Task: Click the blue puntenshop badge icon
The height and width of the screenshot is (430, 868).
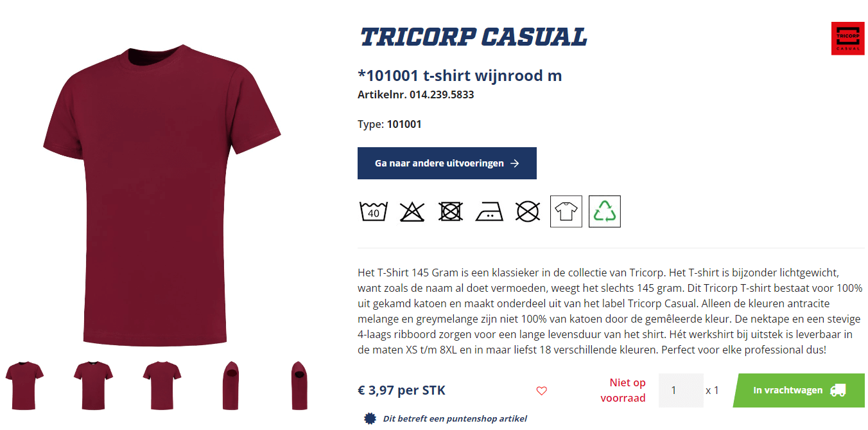Action: coord(369,419)
